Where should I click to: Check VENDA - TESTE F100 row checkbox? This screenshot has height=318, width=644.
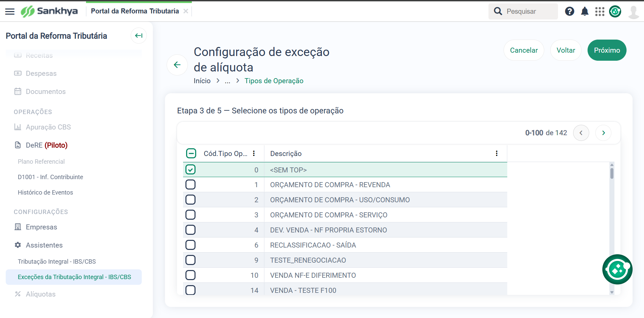coord(190,290)
